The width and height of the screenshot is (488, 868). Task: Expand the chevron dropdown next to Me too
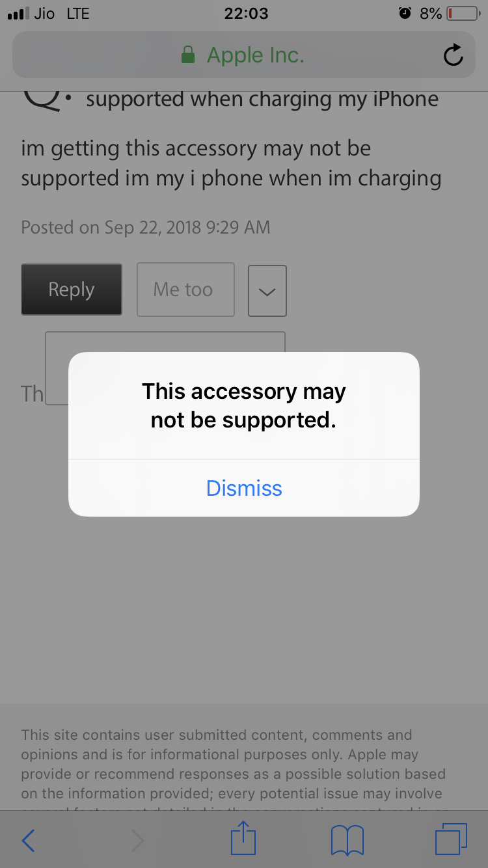(x=267, y=291)
